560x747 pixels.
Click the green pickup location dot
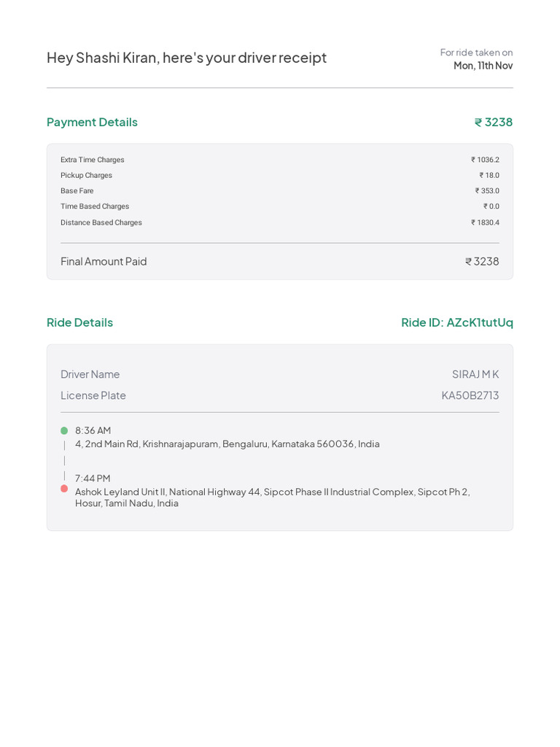pos(64,431)
